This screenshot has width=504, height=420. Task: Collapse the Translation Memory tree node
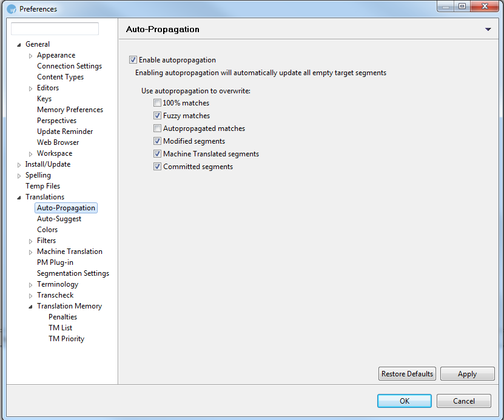coord(31,307)
